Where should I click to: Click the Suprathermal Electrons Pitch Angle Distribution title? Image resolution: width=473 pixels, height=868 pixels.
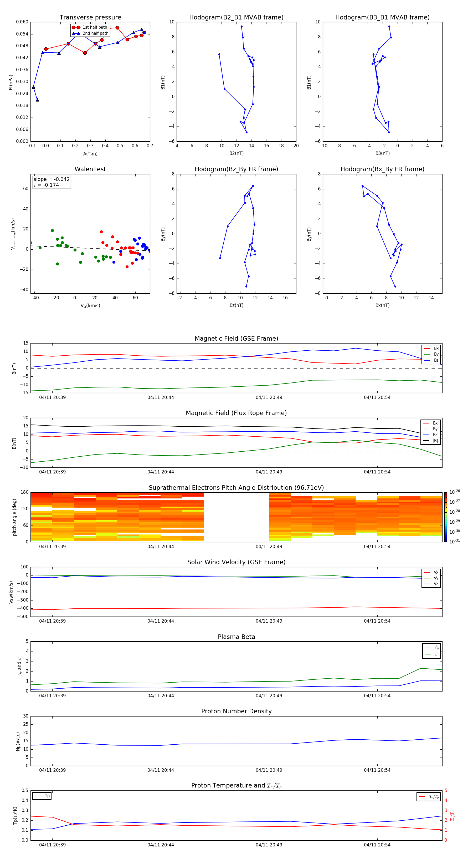coord(236,488)
